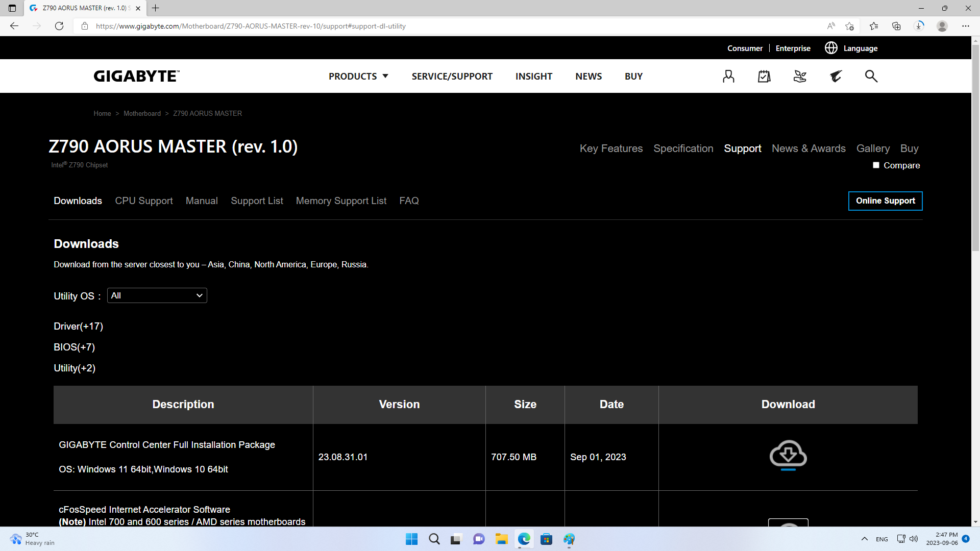Open the browser Downloads icon
Image resolution: width=980 pixels, height=551 pixels.
click(x=919, y=26)
